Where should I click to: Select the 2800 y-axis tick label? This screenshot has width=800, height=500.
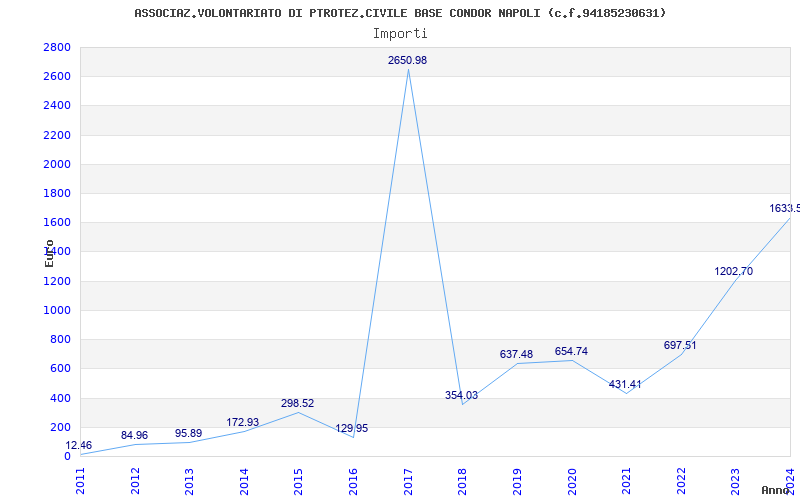click(57, 47)
